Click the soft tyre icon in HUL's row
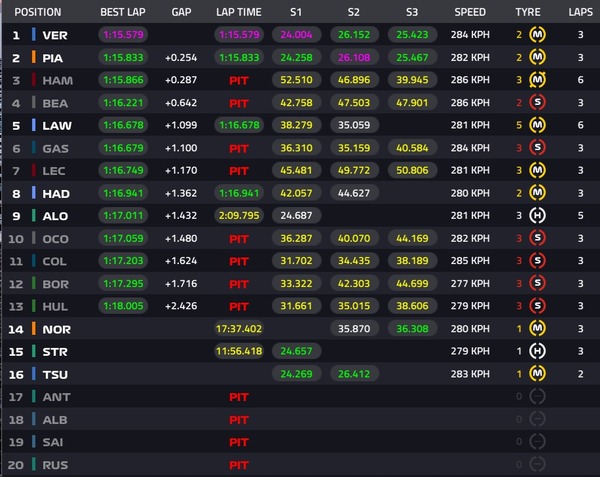Viewport: 600px width, 477px height. (x=536, y=306)
